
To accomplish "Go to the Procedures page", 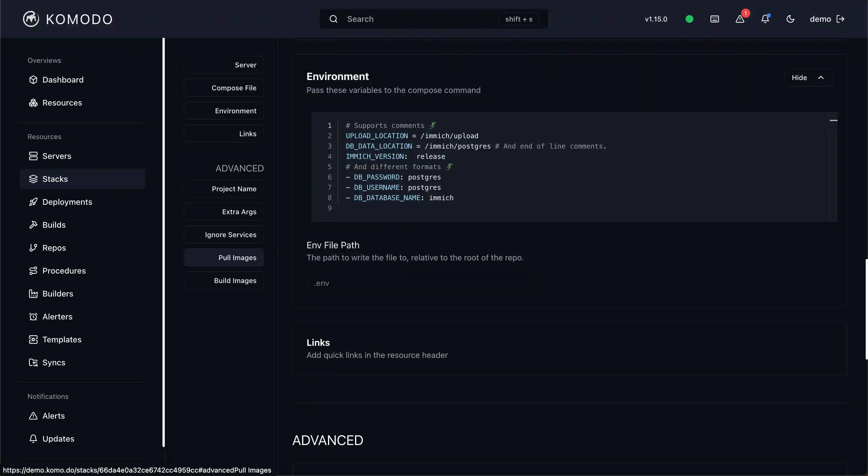I will coord(64,271).
